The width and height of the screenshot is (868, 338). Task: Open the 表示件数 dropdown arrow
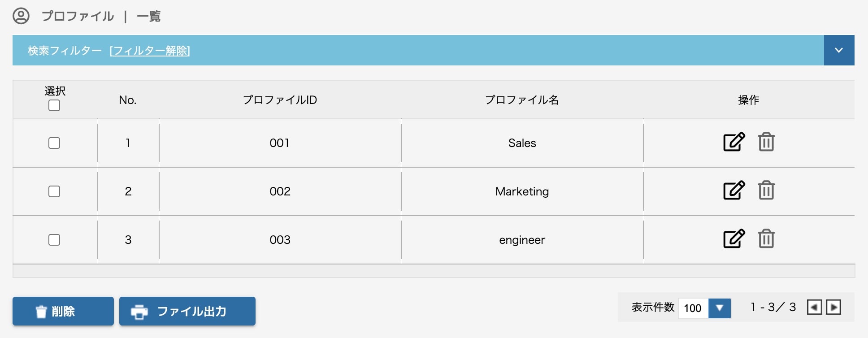[x=720, y=308]
